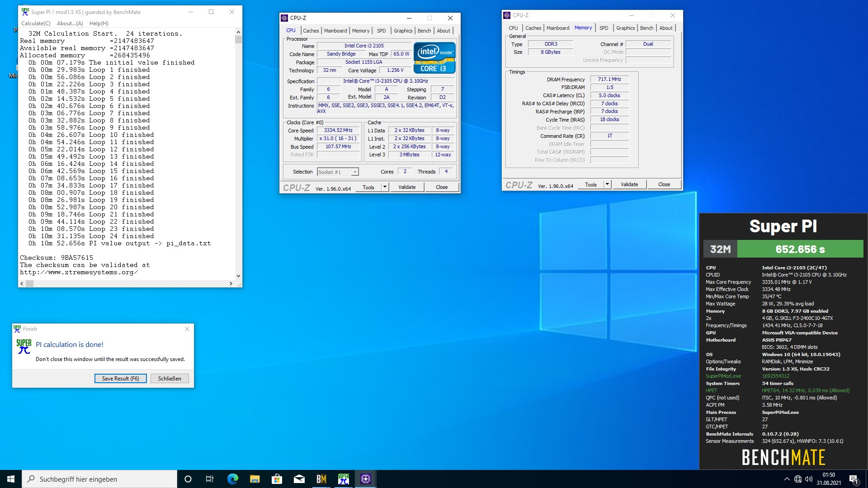Switch to Graphics tab in right CPU-Z
Viewport: 868px width, 488px height.
click(625, 28)
